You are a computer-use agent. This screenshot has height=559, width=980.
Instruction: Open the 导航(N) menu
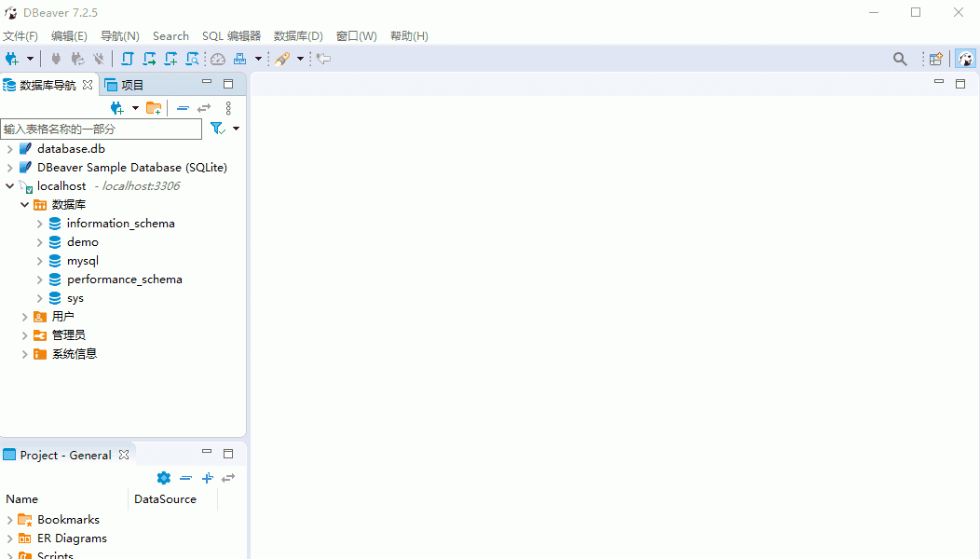click(x=120, y=36)
